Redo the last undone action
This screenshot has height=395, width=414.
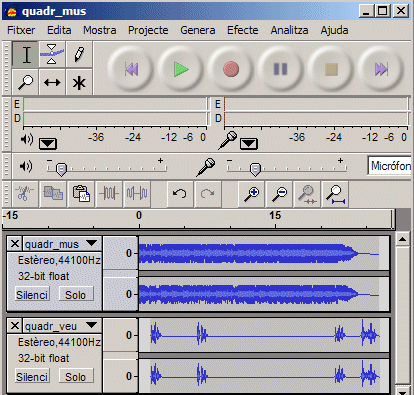208,194
